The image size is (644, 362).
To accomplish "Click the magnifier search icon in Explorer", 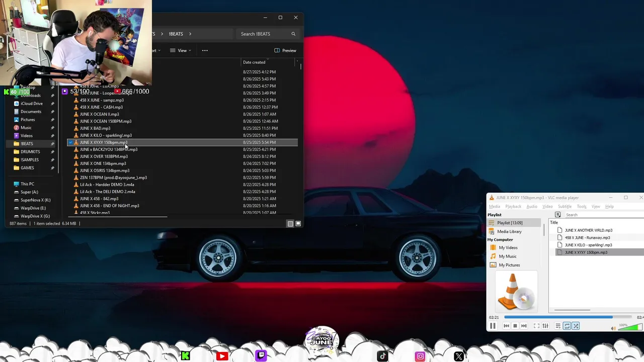I will click(293, 34).
